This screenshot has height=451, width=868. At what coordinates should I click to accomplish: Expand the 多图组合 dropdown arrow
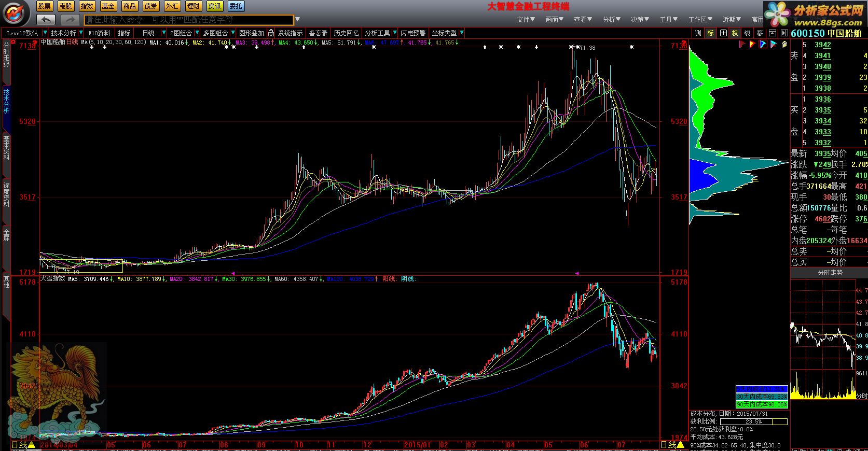(232, 33)
